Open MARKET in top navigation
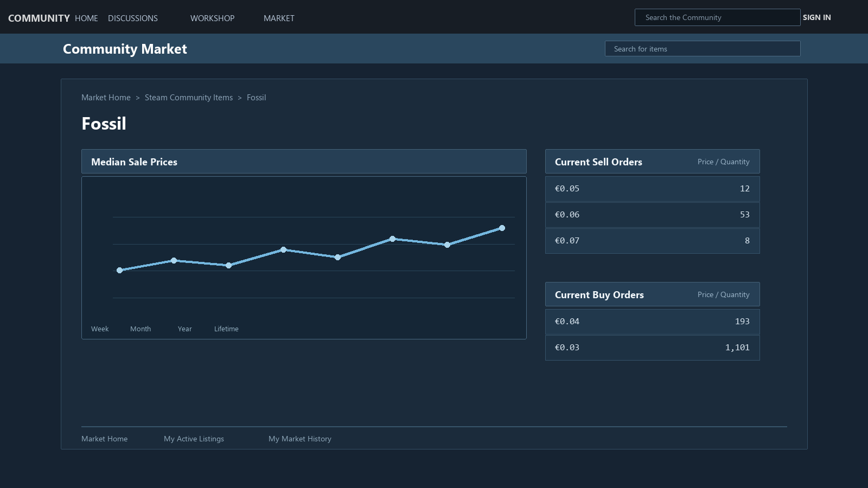The height and width of the screenshot is (488, 868). (x=279, y=18)
